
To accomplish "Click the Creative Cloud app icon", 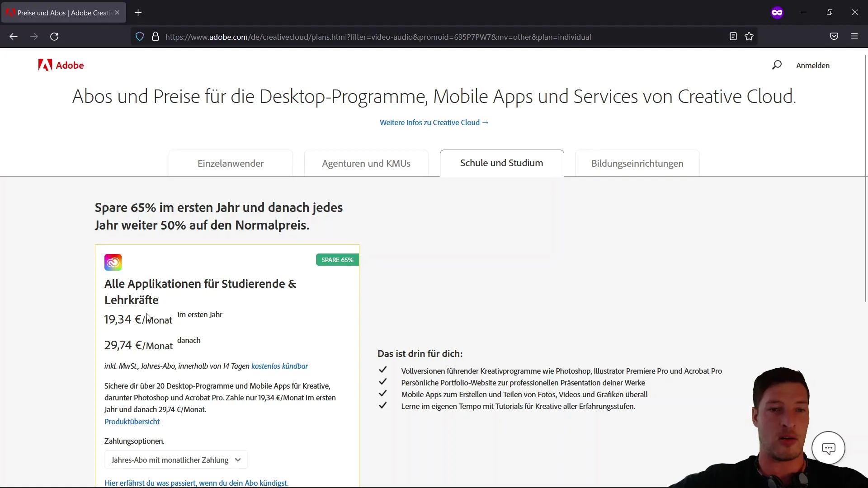I will (113, 262).
